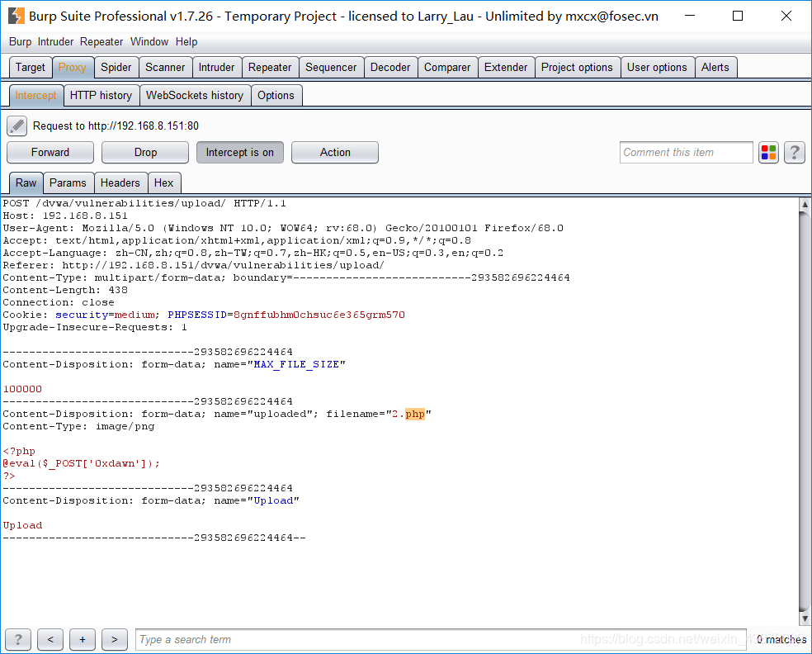Switch to the Scanner tab

tap(165, 68)
